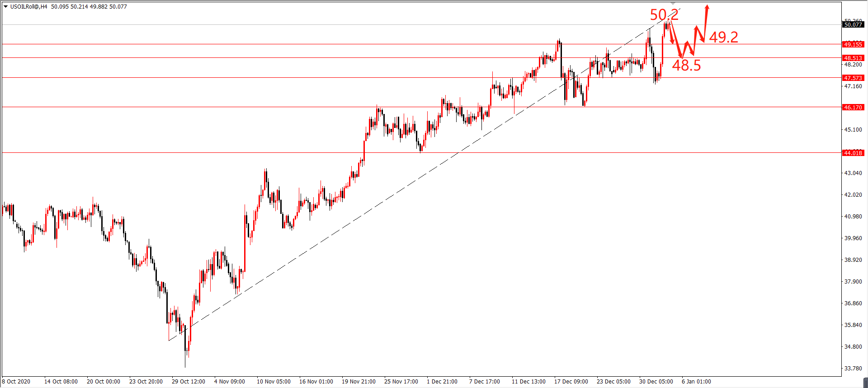This screenshot has height=388, width=868.
Task: Click the 6 Jan 01:00 time label
Action: tap(696, 382)
